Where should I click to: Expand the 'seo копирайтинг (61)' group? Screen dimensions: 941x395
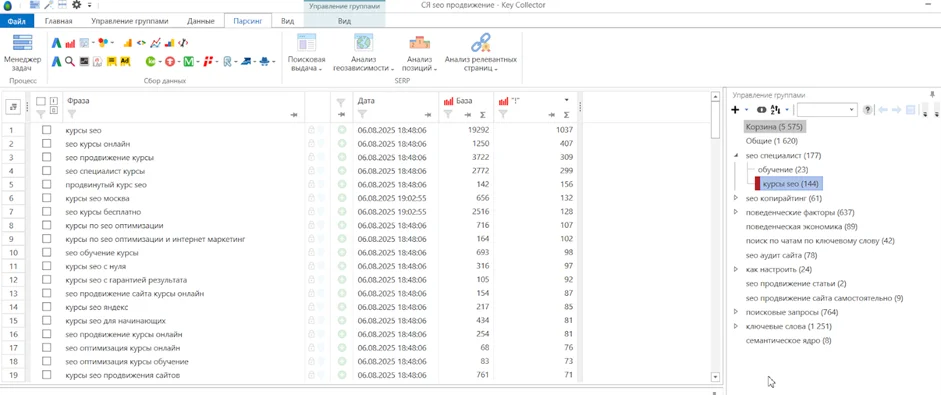click(736, 198)
